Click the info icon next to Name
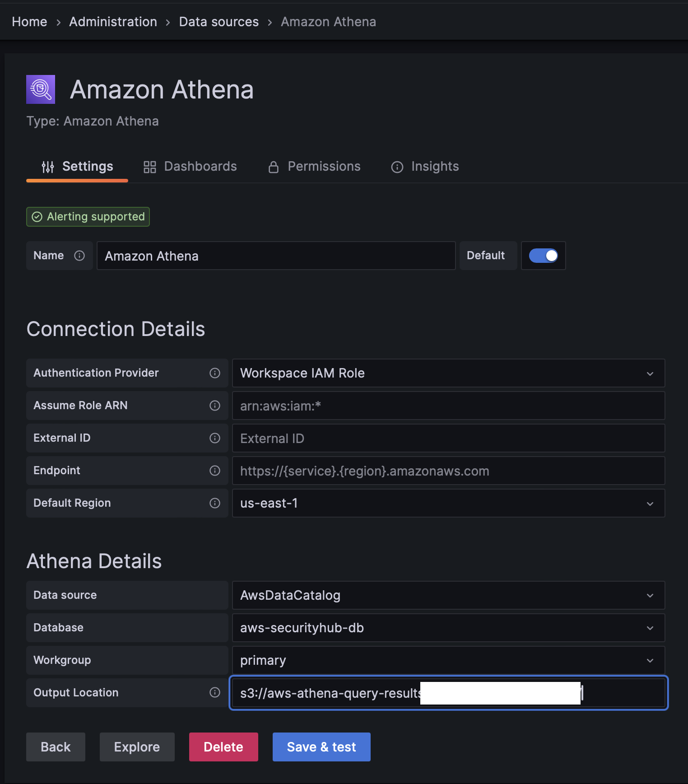 coord(79,256)
